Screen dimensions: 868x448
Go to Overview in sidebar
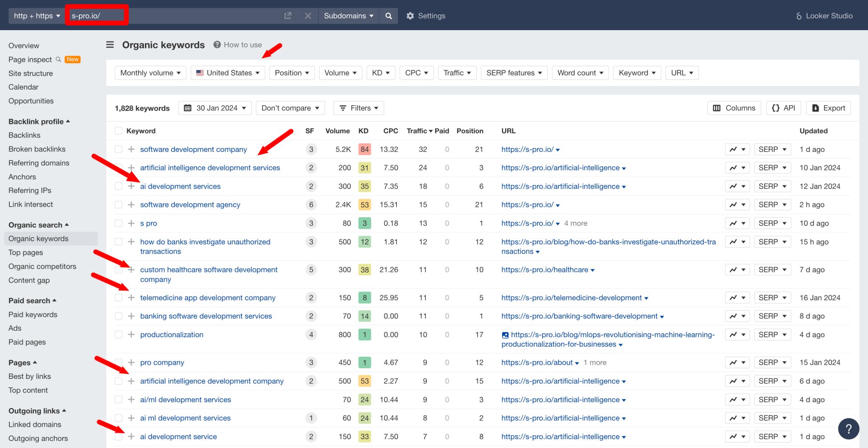24,45
